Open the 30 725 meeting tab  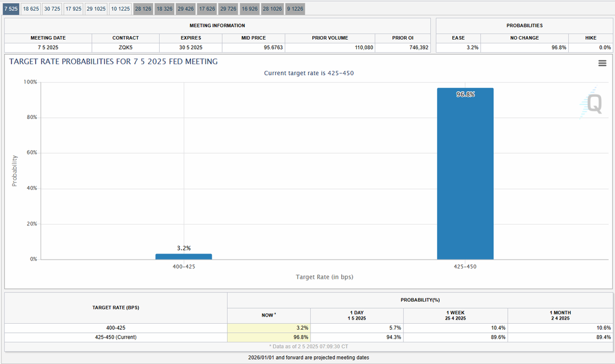(x=52, y=9)
